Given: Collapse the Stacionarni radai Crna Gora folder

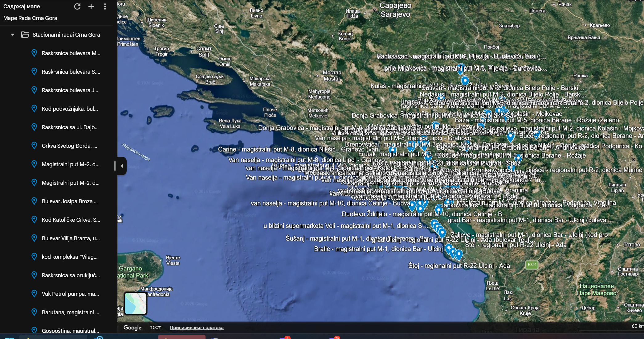Looking at the screenshot, I should coord(13,35).
